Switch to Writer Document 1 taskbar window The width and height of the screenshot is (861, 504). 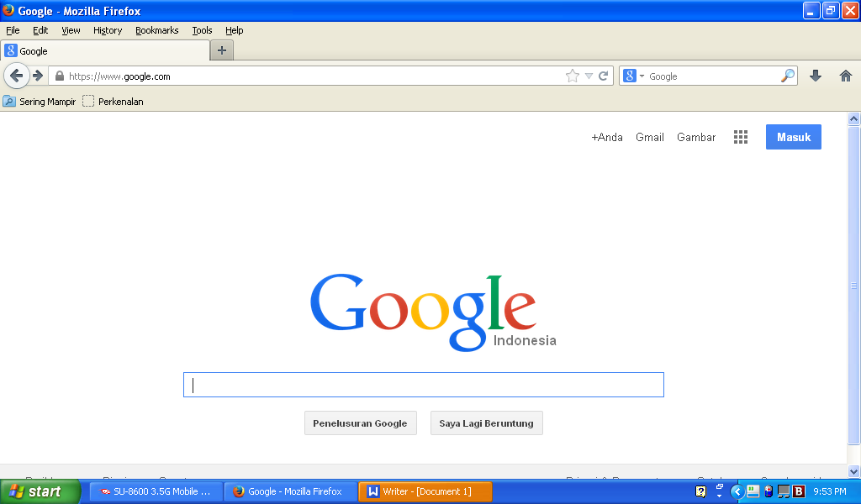click(425, 491)
